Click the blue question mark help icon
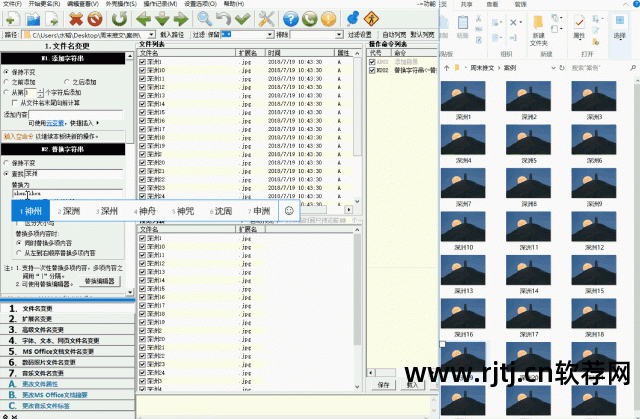 click(291, 19)
